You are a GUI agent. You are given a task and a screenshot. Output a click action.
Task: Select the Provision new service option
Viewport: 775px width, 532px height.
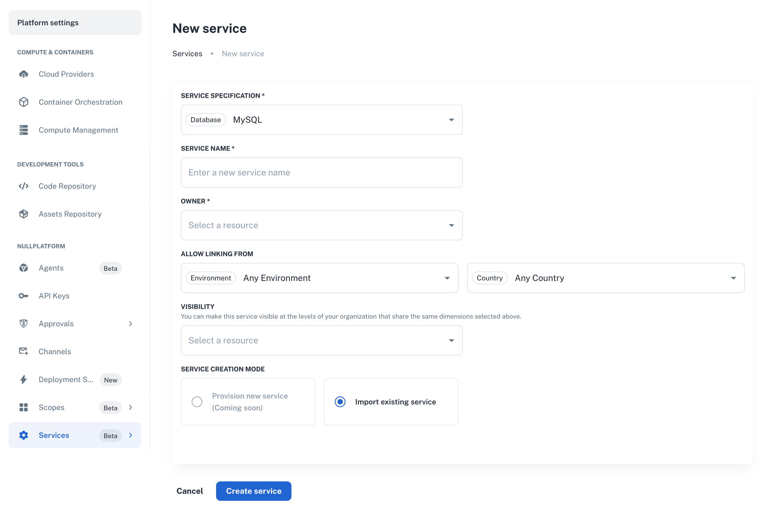coord(197,402)
